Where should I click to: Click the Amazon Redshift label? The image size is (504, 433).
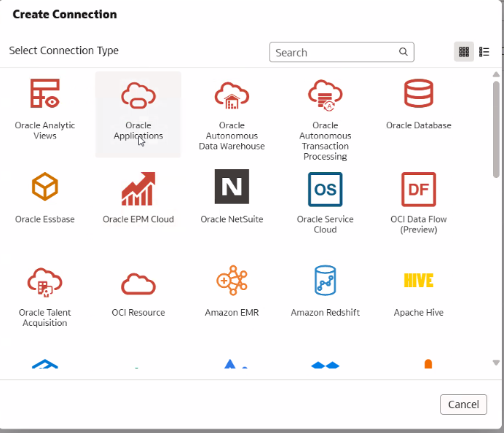326,313
